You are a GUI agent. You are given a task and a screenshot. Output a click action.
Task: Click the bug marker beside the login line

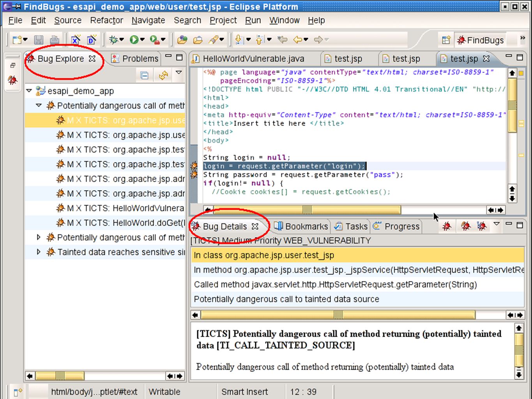coord(194,166)
